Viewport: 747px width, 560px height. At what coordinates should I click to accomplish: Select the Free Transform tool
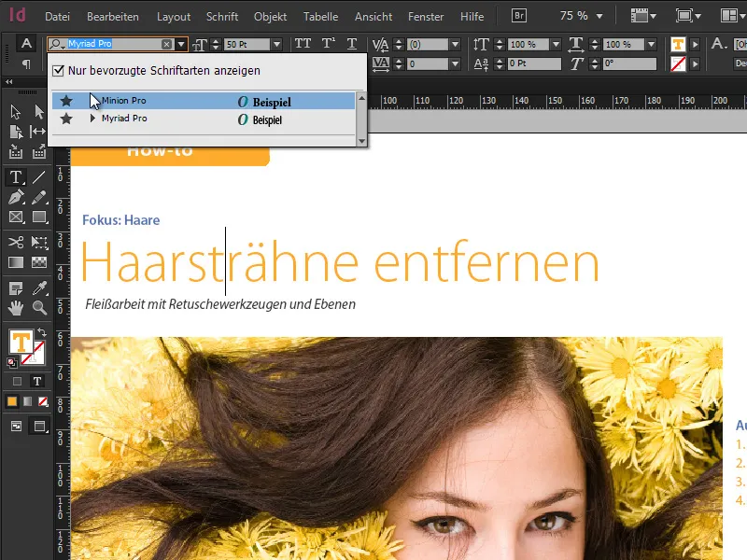coord(39,243)
